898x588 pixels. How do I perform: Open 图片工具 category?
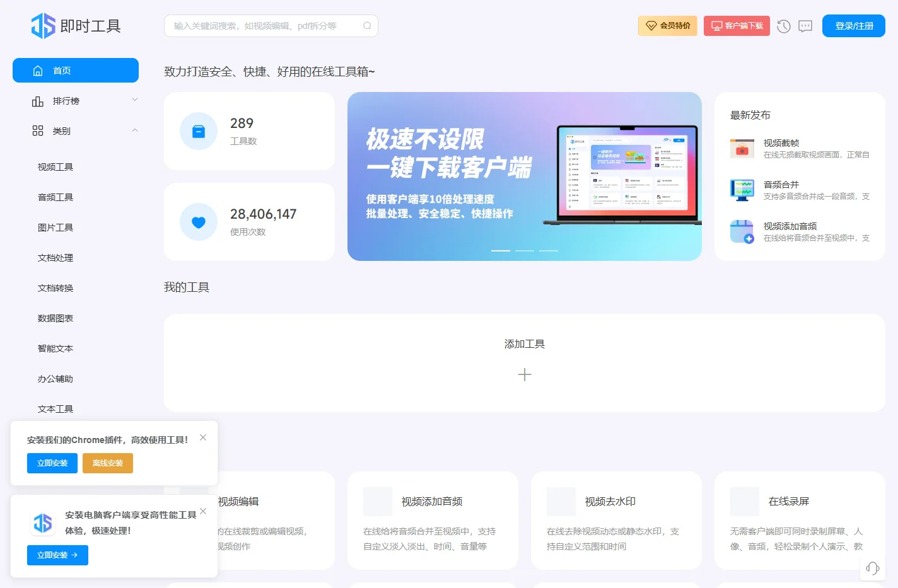tap(55, 228)
